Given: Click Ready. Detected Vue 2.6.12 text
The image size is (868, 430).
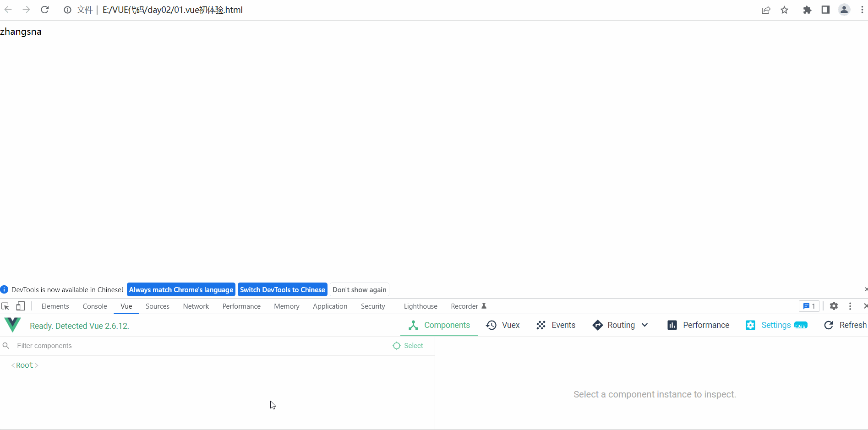Looking at the screenshot, I should 79,326.
